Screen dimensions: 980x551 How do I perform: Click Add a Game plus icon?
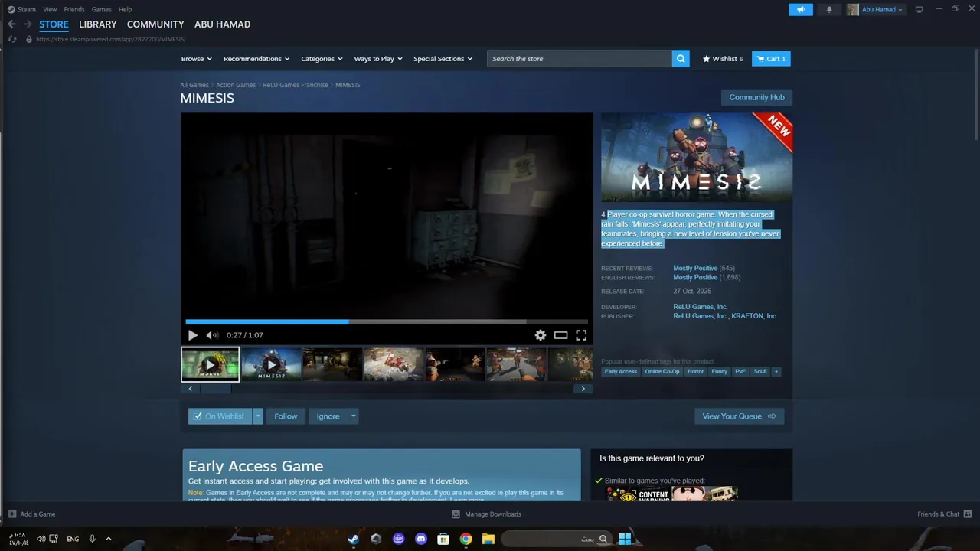[x=12, y=514]
